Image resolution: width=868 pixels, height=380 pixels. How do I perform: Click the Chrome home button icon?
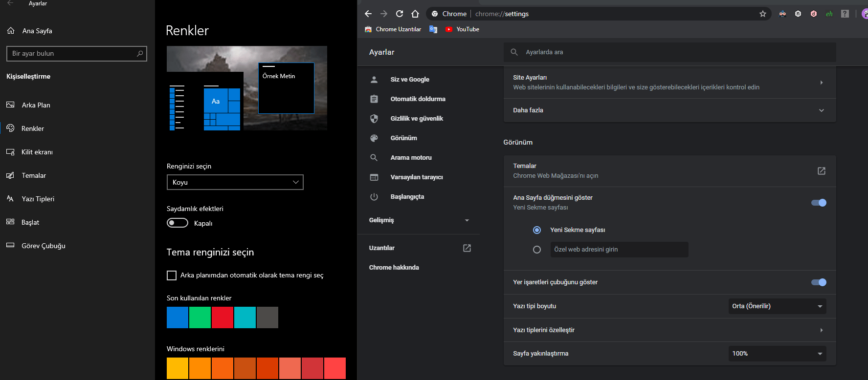(x=415, y=14)
